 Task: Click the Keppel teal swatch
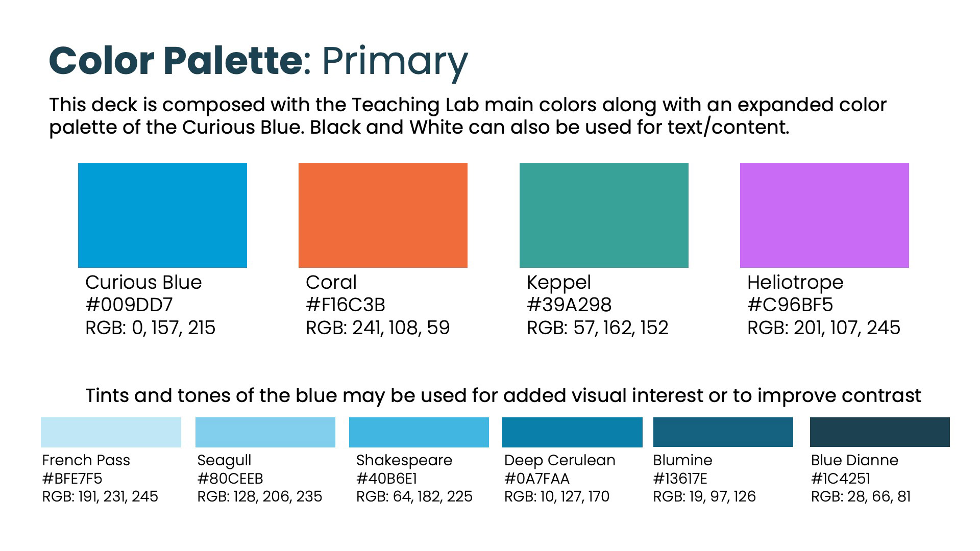click(x=604, y=215)
